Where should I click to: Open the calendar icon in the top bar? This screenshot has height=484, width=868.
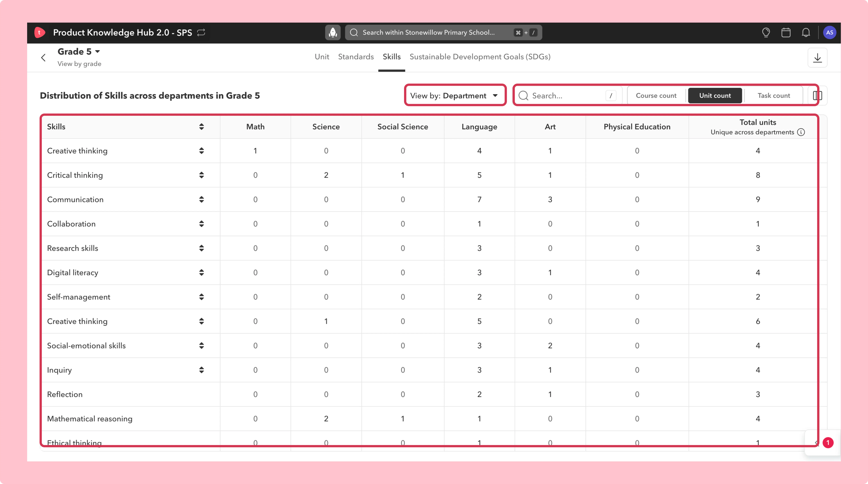[786, 32]
